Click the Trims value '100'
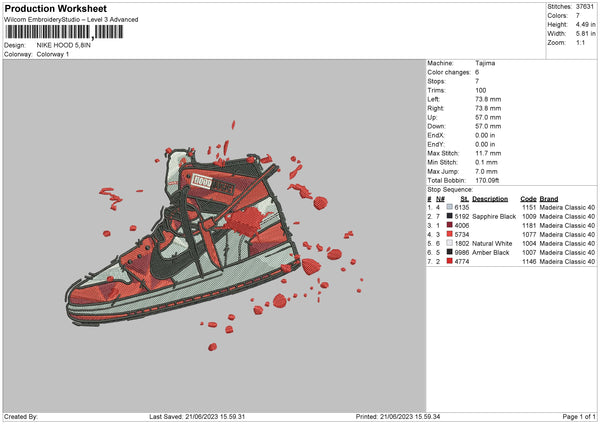This screenshot has height=424, width=600. tap(481, 90)
